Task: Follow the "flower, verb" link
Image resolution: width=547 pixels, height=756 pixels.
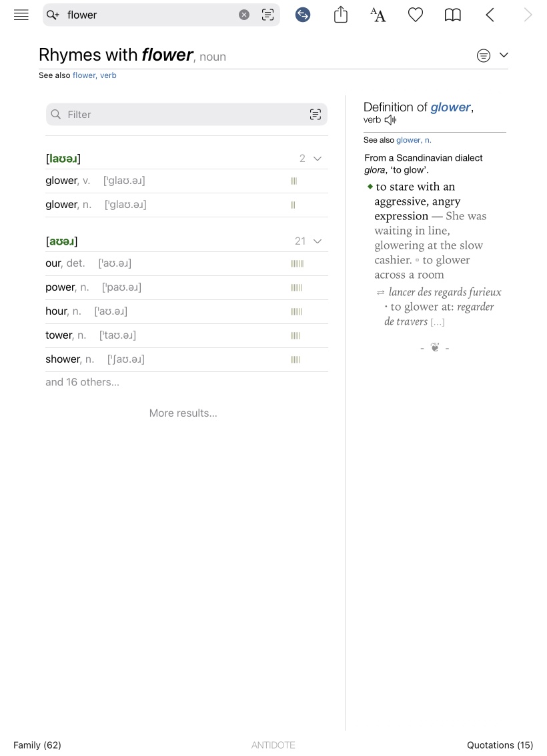Action: 95,75
